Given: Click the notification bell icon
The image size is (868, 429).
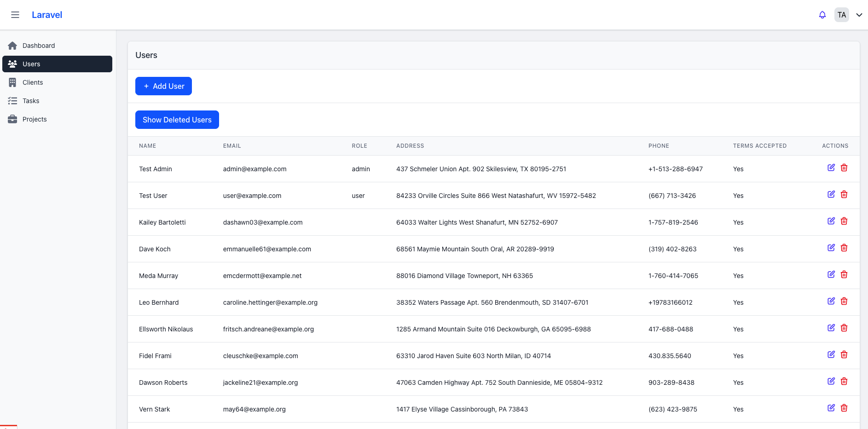Looking at the screenshot, I should pos(822,15).
